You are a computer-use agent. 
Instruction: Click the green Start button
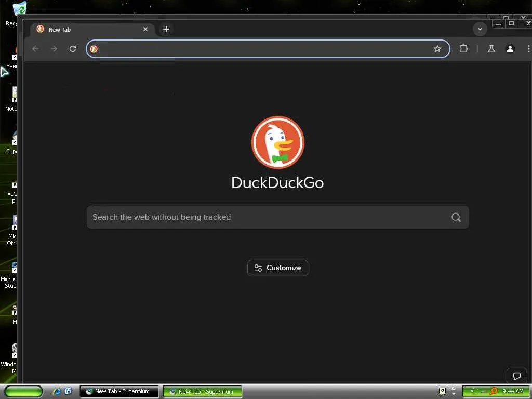click(23, 392)
